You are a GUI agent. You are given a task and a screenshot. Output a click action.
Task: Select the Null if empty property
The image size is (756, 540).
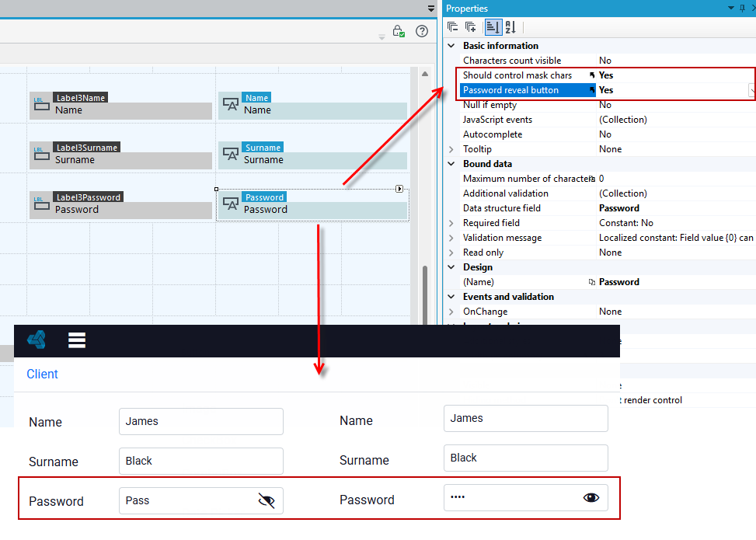(608, 105)
